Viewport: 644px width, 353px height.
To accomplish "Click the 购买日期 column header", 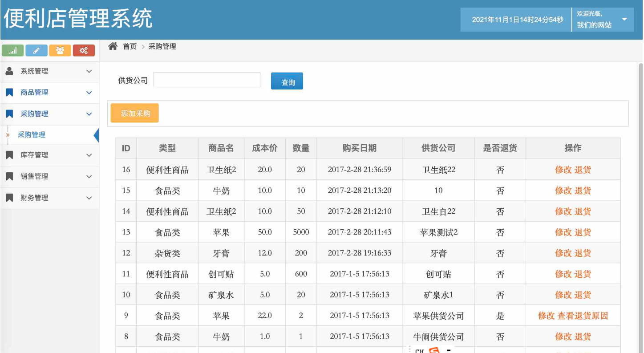I will click(360, 148).
